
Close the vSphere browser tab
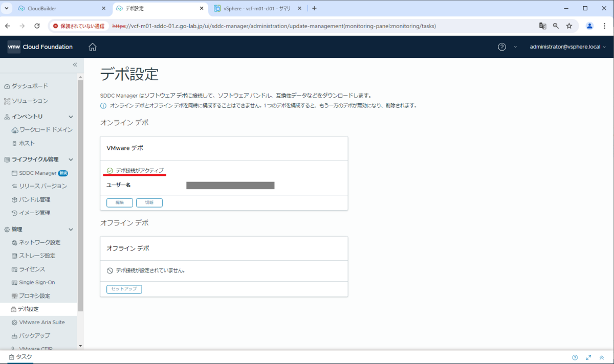301,8
